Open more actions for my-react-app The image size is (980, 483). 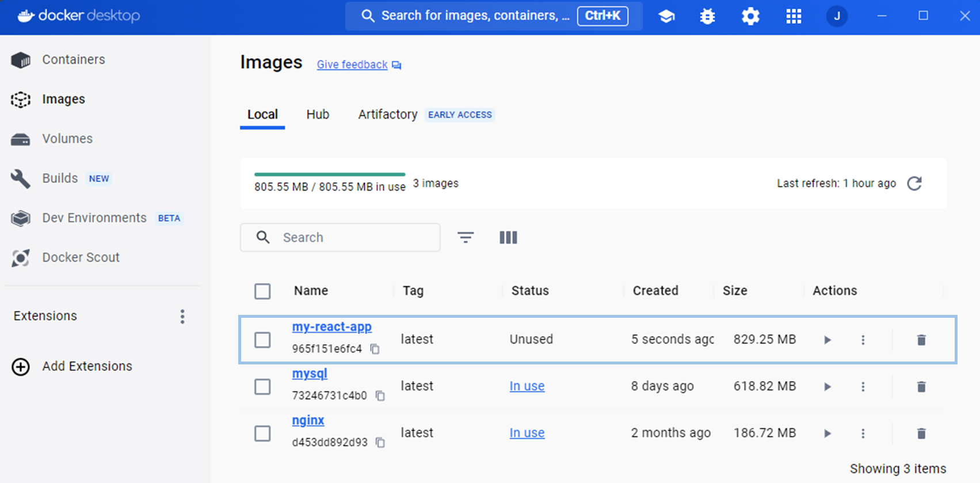(x=863, y=340)
